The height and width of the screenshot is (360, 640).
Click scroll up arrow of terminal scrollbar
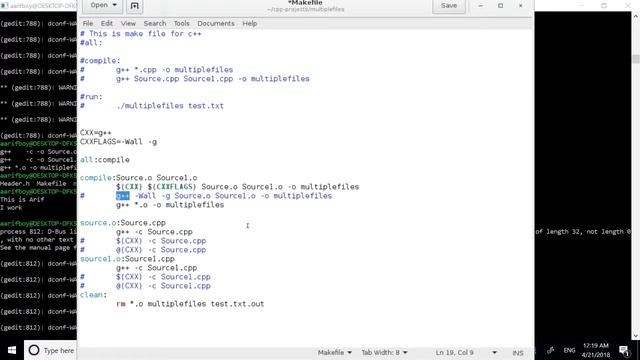click(x=636, y=16)
